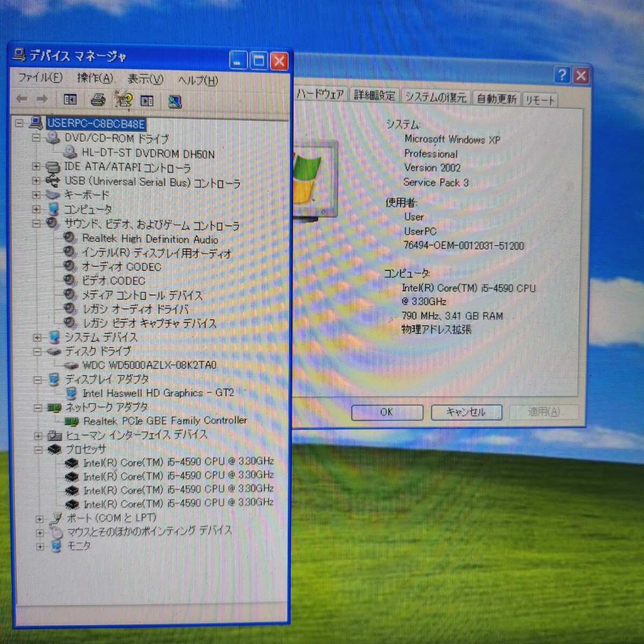The width and height of the screenshot is (644, 644).
Task: Open the 操作(A) menu
Action: pos(94,78)
